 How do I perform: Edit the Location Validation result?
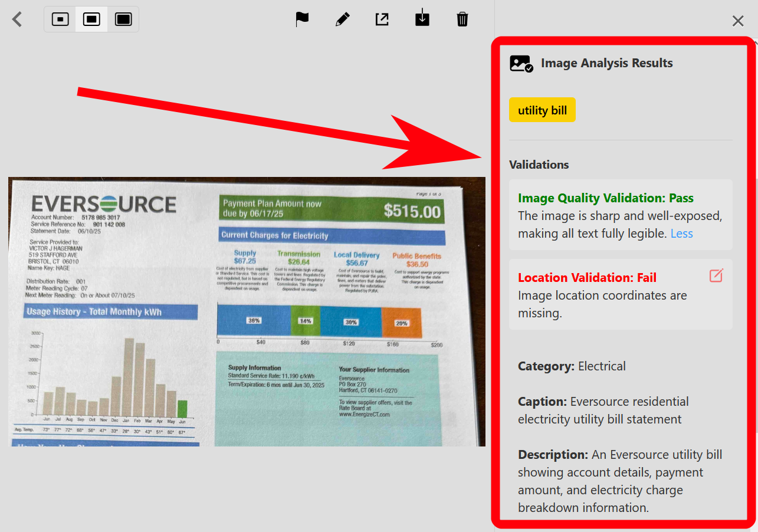[716, 275]
